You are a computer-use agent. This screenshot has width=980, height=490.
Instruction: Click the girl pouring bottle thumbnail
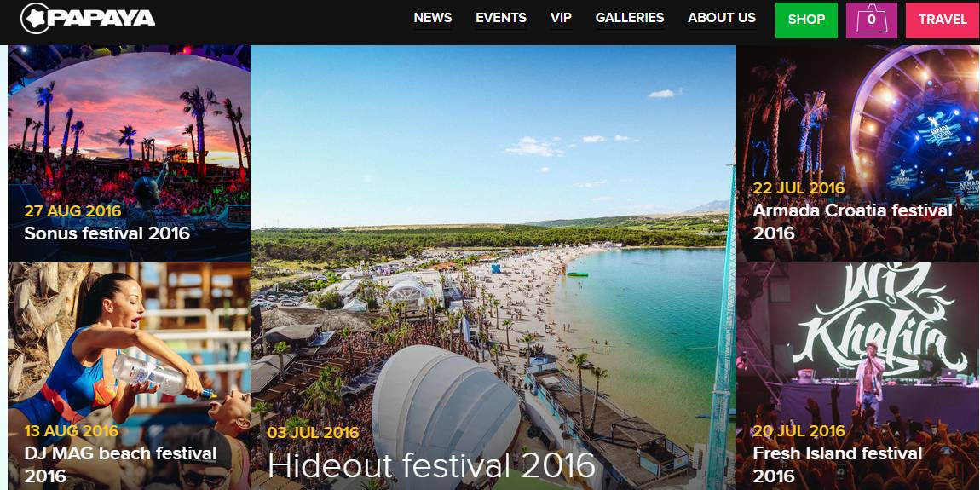click(x=129, y=343)
